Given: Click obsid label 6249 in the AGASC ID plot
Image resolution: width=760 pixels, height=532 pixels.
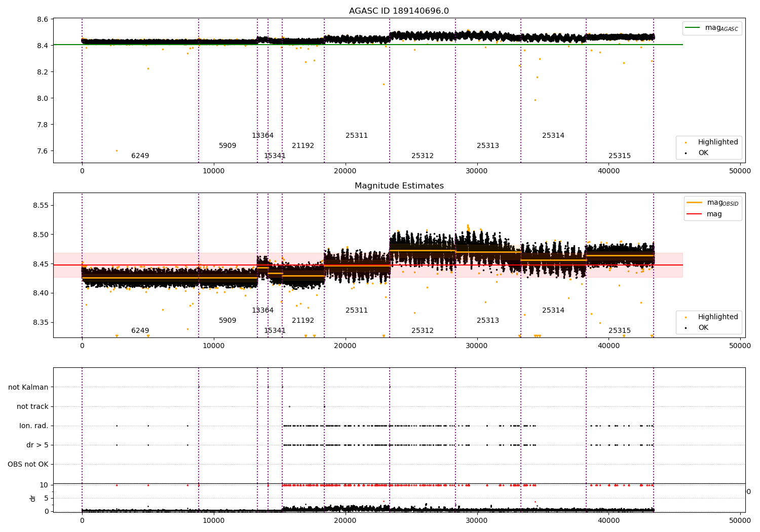Looking at the screenshot, I should coord(140,156).
